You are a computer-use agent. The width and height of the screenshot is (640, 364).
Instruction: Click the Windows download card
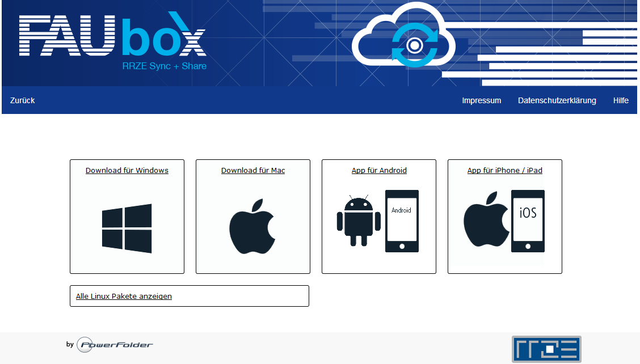pyautogui.click(x=127, y=217)
